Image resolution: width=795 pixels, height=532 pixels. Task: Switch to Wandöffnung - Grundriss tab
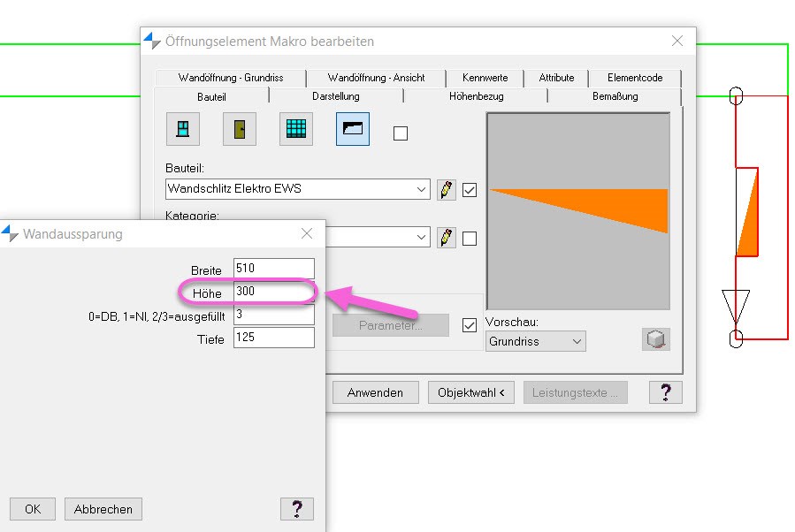point(231,78)
